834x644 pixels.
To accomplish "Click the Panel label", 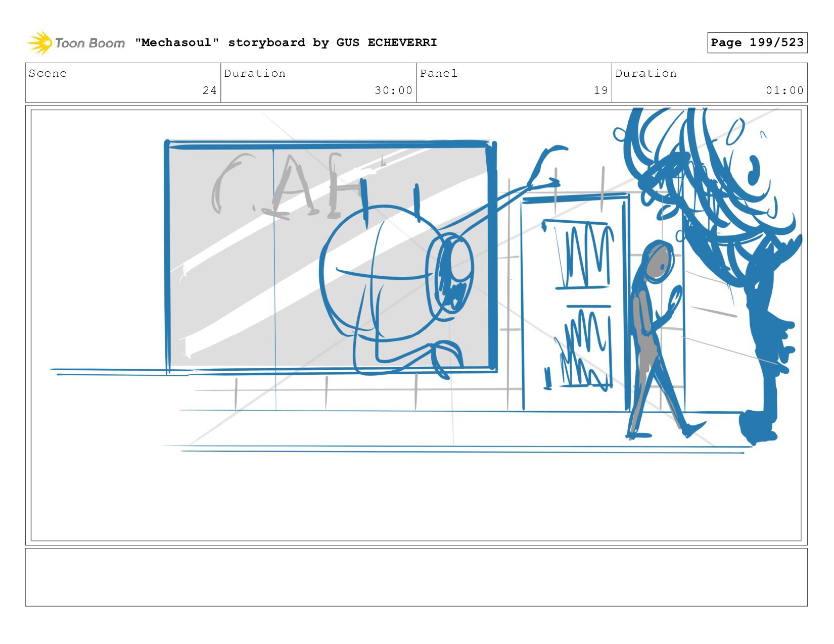I will click(x=439, y=73).
